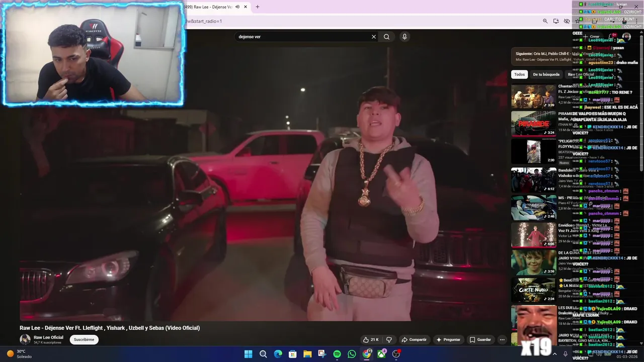644x362 pixels.
Task: Click the microphone tray icon
Action: (566, 354)
